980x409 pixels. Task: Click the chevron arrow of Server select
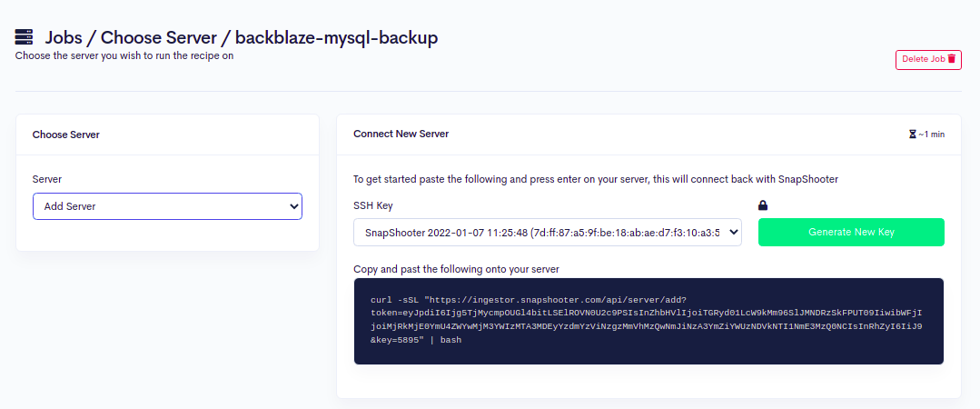[292, 206]
